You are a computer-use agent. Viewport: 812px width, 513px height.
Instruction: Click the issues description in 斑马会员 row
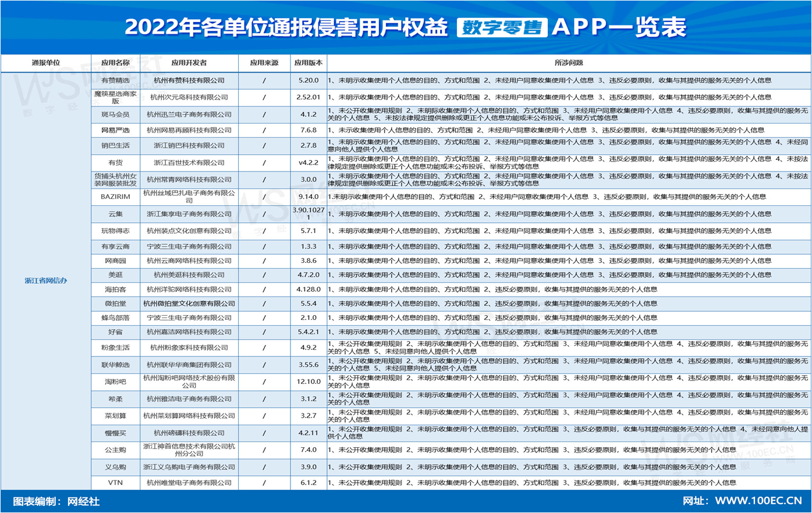(568, 114)
